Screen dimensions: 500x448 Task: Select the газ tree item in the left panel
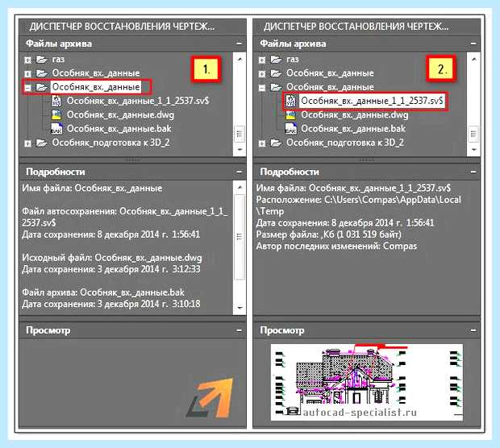pos(58,60)
